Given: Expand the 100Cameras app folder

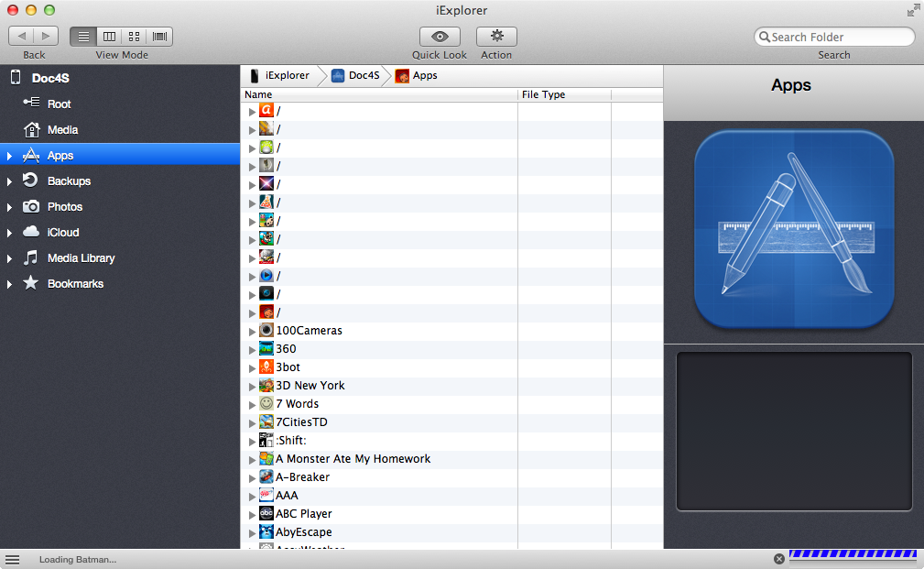Looking at the screenshot, I should click(253, 331).
